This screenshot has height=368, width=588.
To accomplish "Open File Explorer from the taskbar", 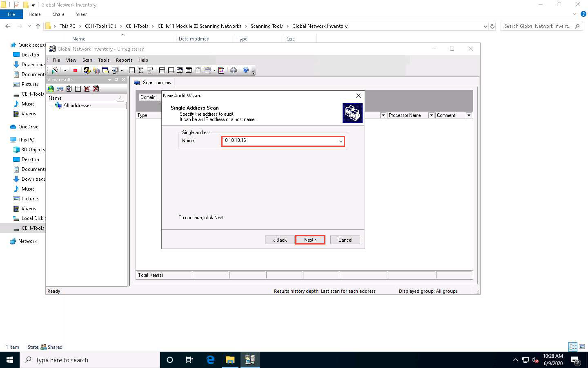I will 230,360.
